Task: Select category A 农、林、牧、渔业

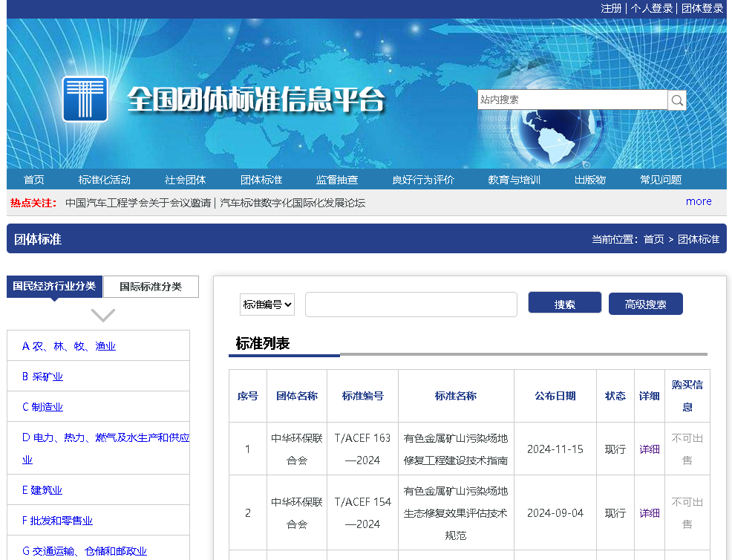Action: (69, 346)
